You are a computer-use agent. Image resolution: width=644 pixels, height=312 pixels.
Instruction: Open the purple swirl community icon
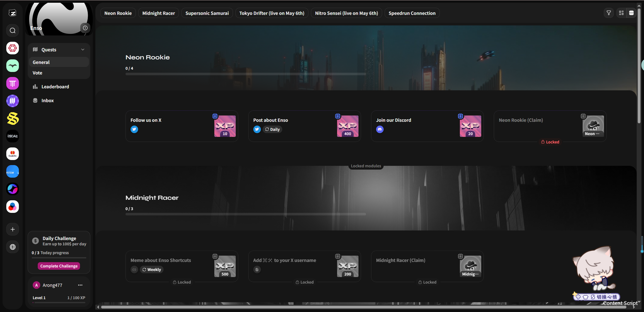click(13, 189)
